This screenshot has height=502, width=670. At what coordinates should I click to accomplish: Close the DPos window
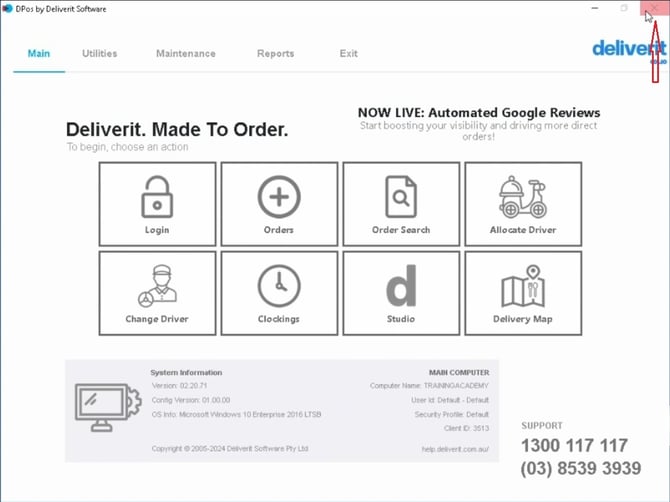[654, 8]
